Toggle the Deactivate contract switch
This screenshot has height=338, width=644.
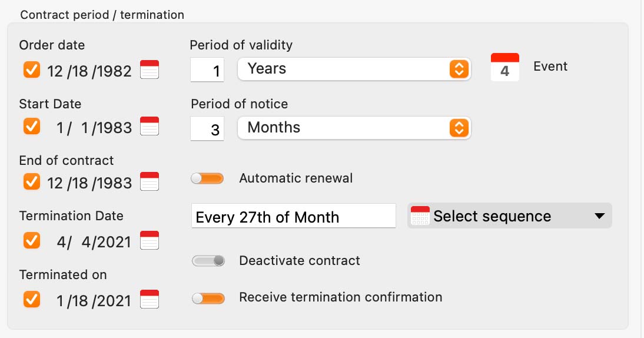(x=208, y=261)
